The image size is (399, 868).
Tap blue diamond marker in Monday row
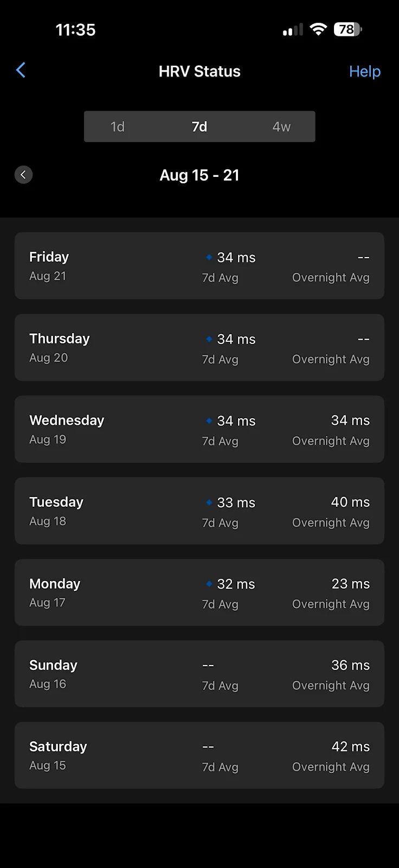point(209,584)
